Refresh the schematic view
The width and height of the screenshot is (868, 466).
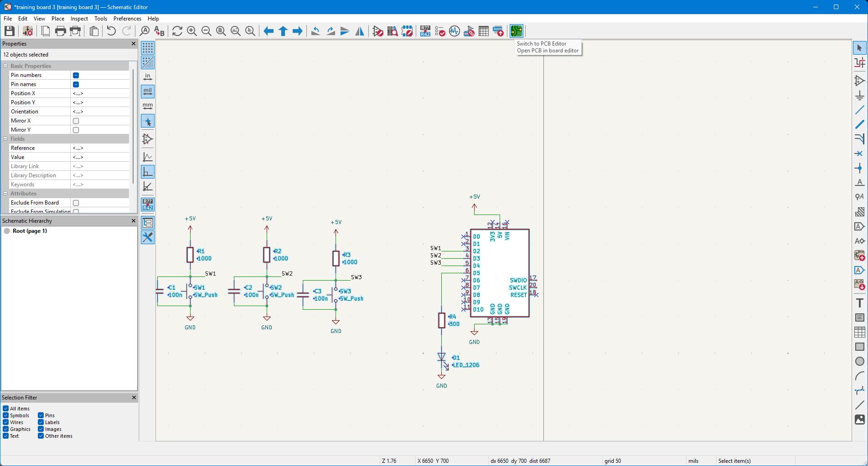(x=177, y=31)
